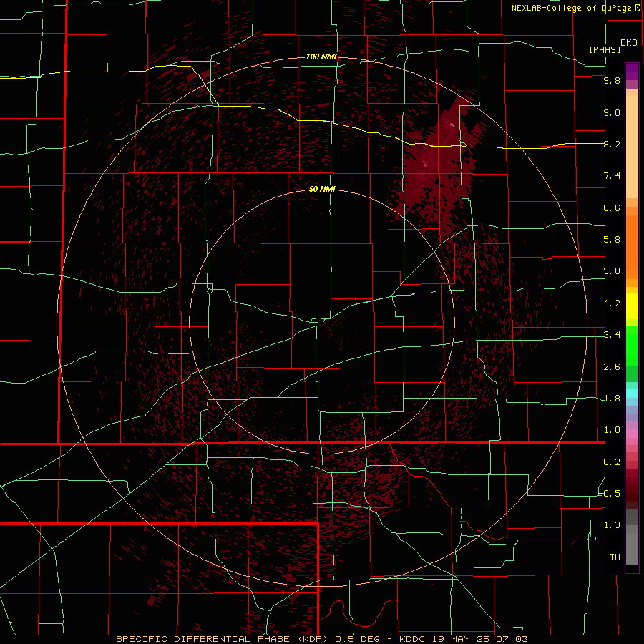Click the [PHAS] legend label
Image resolution: width=644 pixels, height=644 pixels.
(x=605, y=50)
